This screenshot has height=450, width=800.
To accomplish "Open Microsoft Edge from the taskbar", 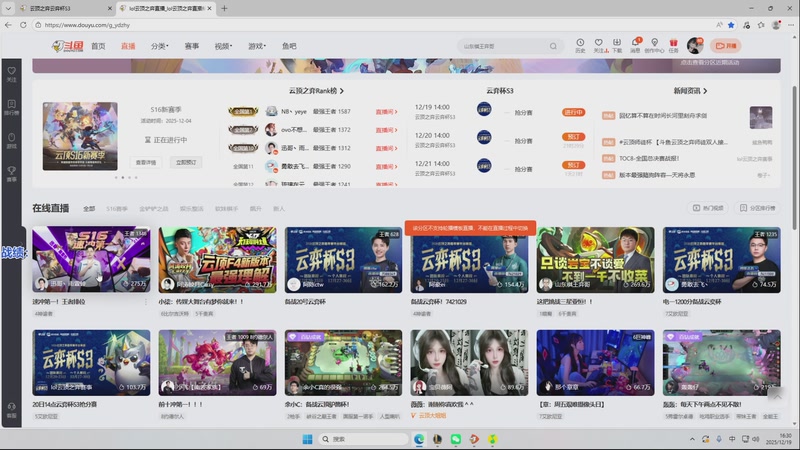I will point(419,439).
